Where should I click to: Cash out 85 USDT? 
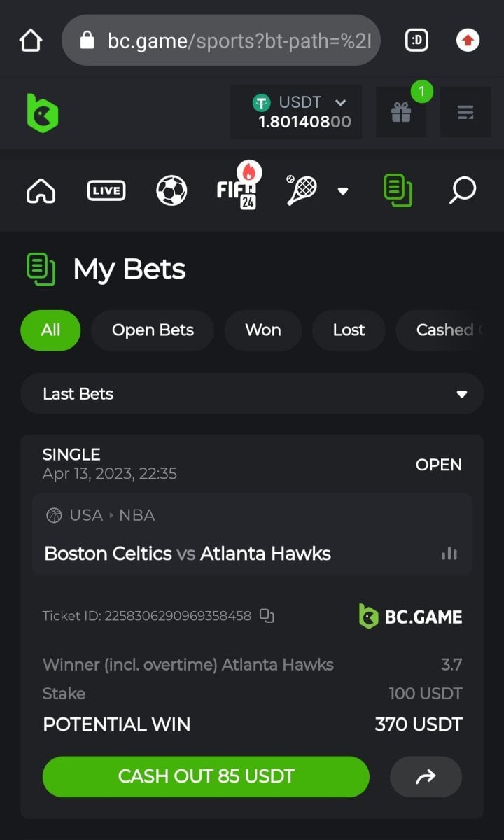(x=206, y=776)
